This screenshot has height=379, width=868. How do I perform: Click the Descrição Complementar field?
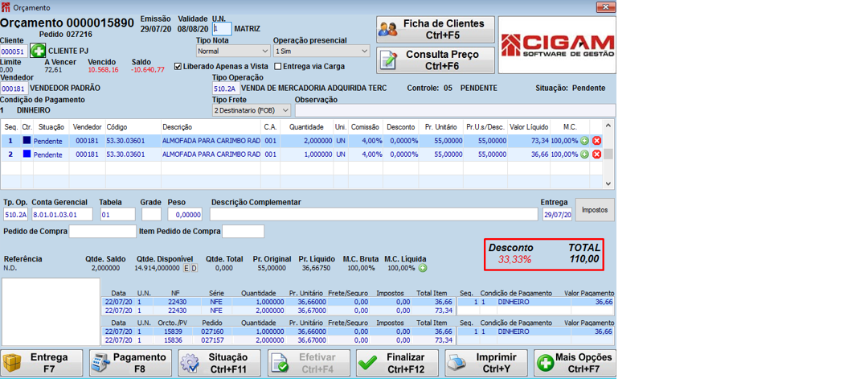[374, 214]
